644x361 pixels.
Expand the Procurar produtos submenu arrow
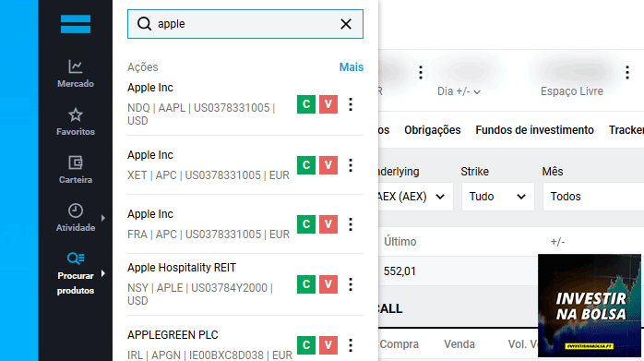(x=103, y=273)
